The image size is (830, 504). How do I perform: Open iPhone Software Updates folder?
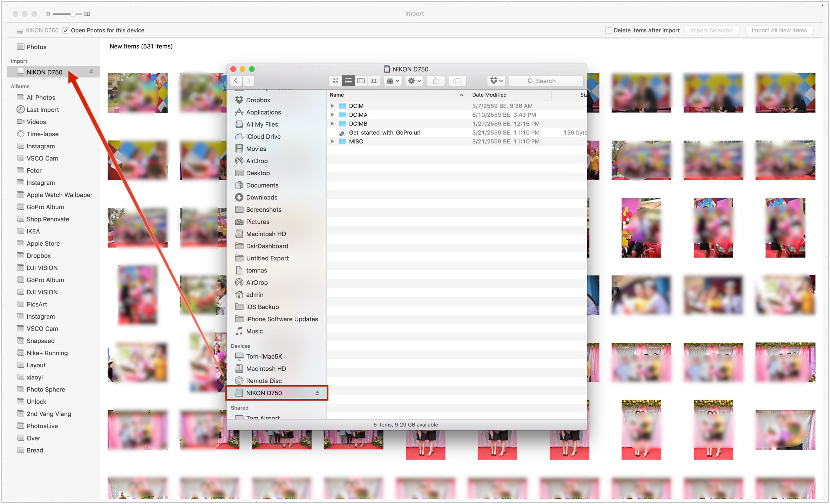click(x=282, y=319)
